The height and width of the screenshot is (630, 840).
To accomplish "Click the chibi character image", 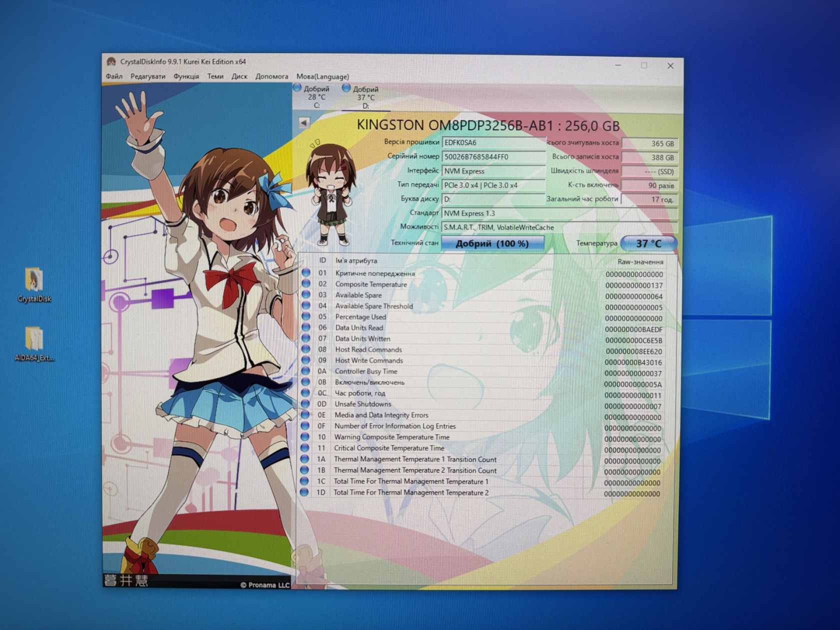I will (330, 194).
